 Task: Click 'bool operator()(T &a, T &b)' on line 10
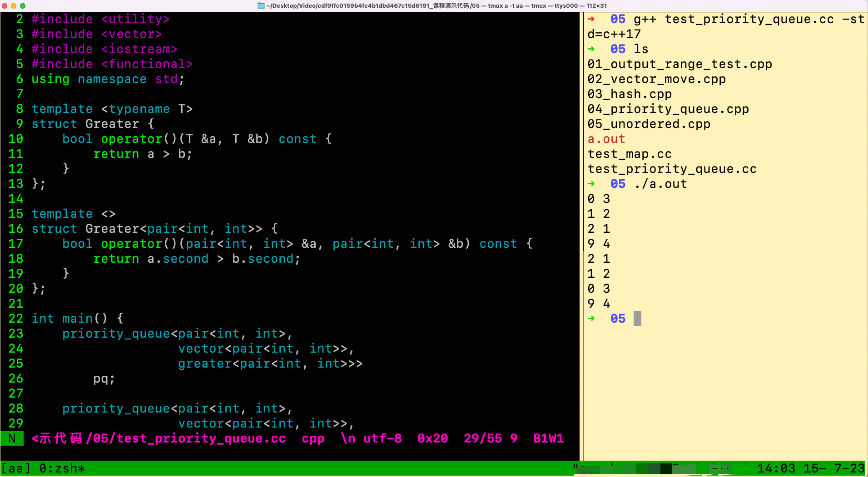(x=166, y=139)
